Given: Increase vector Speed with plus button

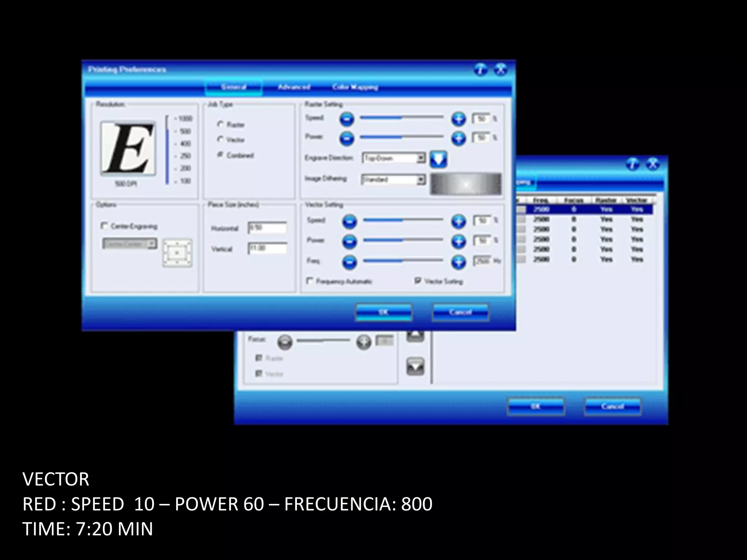Looking at the screenshot, I should pos(458,222).
